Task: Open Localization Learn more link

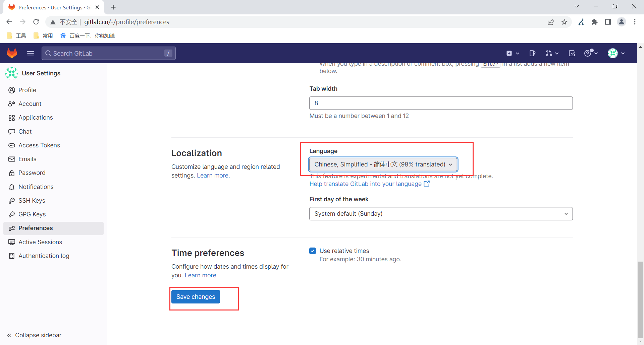Action: click(213, 176)
